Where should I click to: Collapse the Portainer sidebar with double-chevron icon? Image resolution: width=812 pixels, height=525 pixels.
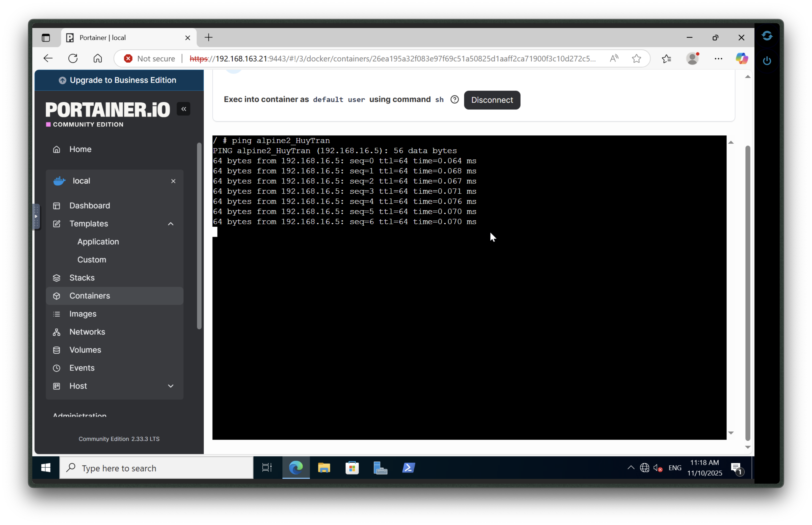pyautogui.click(x=183, y=109)
